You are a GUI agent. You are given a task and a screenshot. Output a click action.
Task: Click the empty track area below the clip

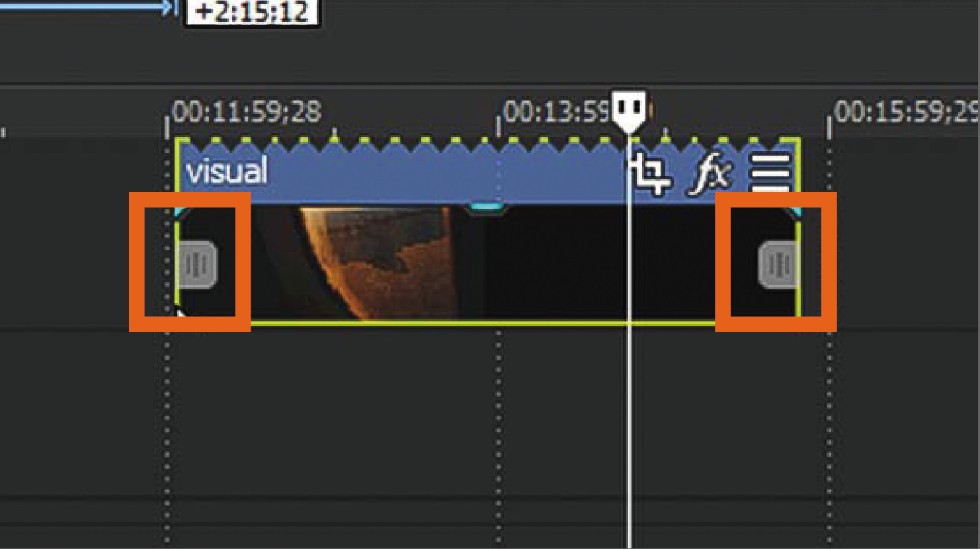(x=489, y=410)
